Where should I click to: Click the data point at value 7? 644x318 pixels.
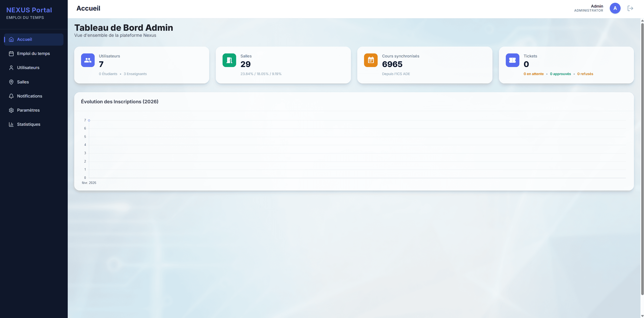tap(89, 120)
